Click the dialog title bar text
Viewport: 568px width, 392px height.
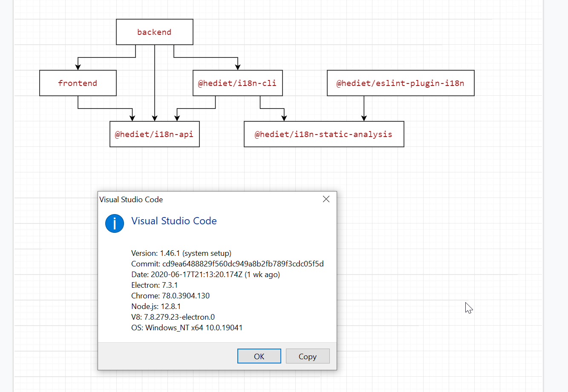click(x=131, y=199)
